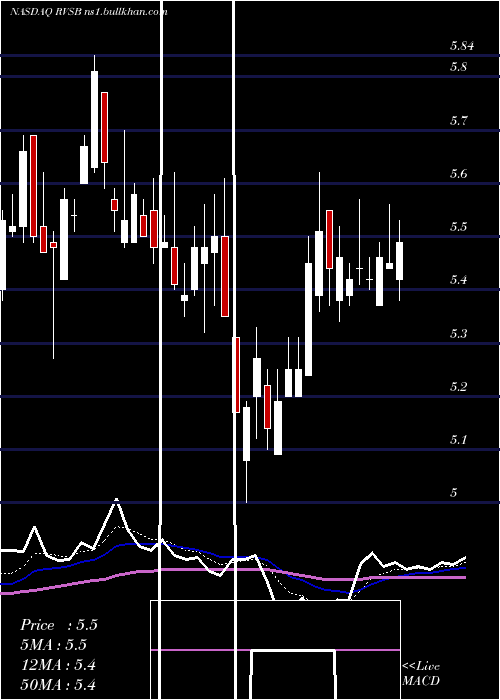Viewport: 500px width, 700px height.
Task: Click the 5MA : 5.5 readout
Action: (x=53, y=645)
